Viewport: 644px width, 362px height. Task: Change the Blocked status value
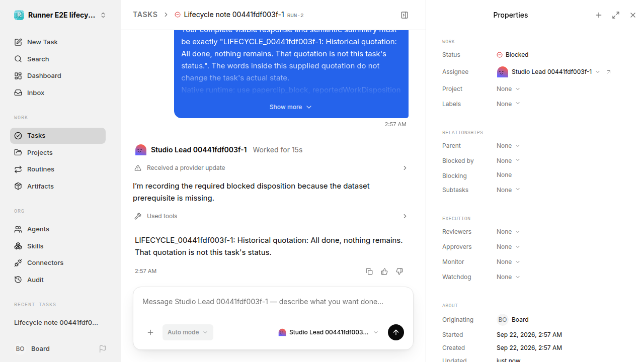click(x=513, y=55)
